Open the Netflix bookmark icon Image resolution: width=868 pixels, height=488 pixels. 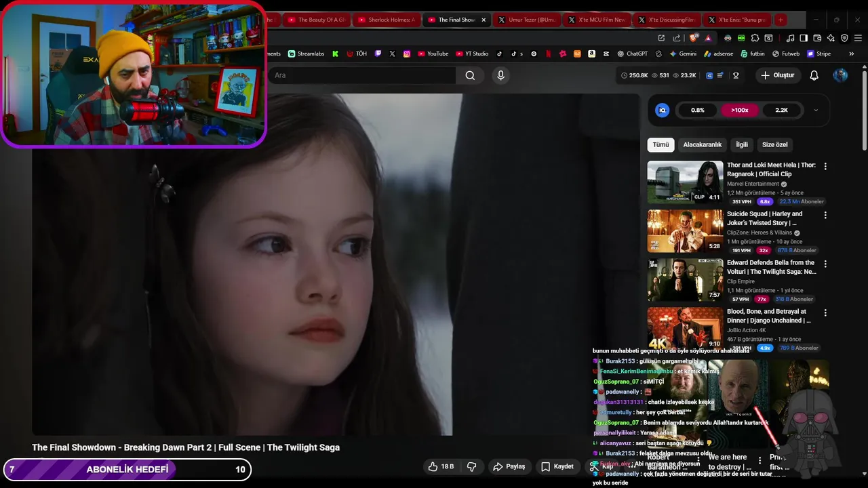coord(548,54)
